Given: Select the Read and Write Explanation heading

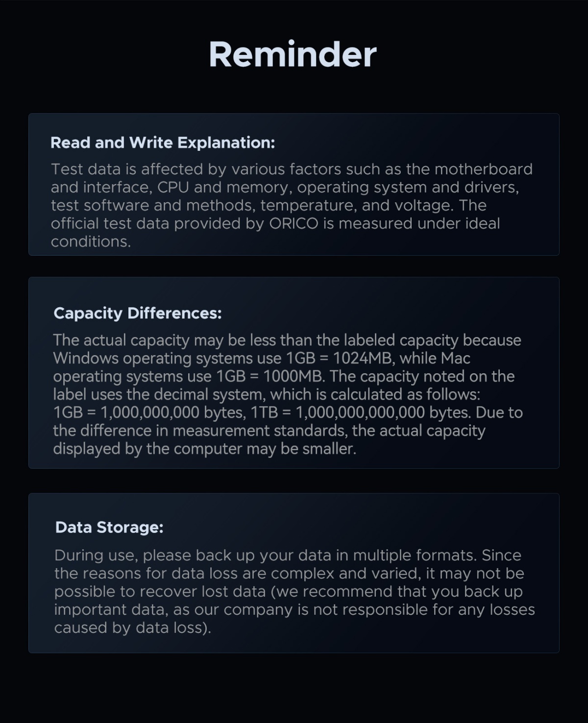Looking at the screenshot, I should pos(163,143).
